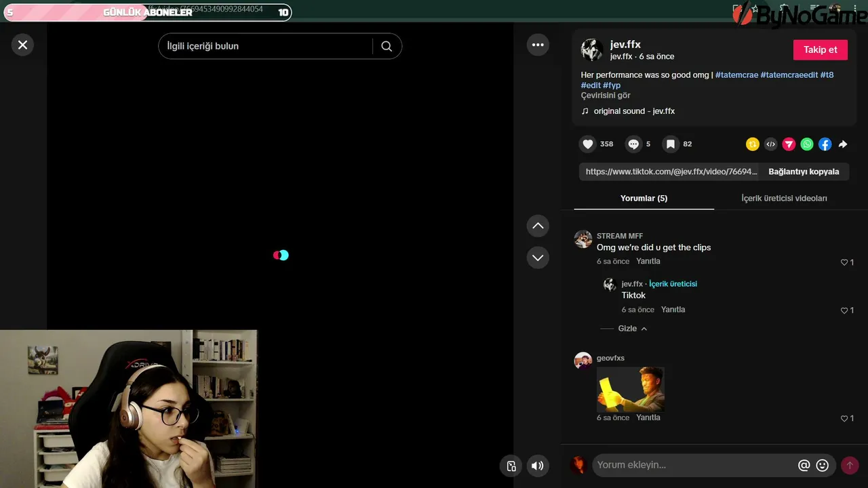Insert a mention with the @ icon

[x=804, y=466]
